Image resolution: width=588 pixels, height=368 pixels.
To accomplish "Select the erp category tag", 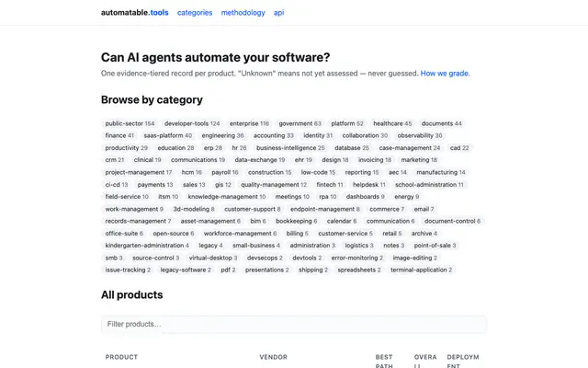I will (213, 148).
